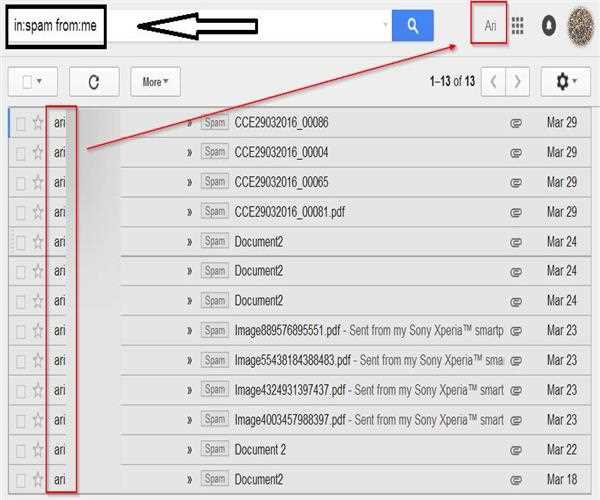Click the refresh inbox button

coord(94,82)
